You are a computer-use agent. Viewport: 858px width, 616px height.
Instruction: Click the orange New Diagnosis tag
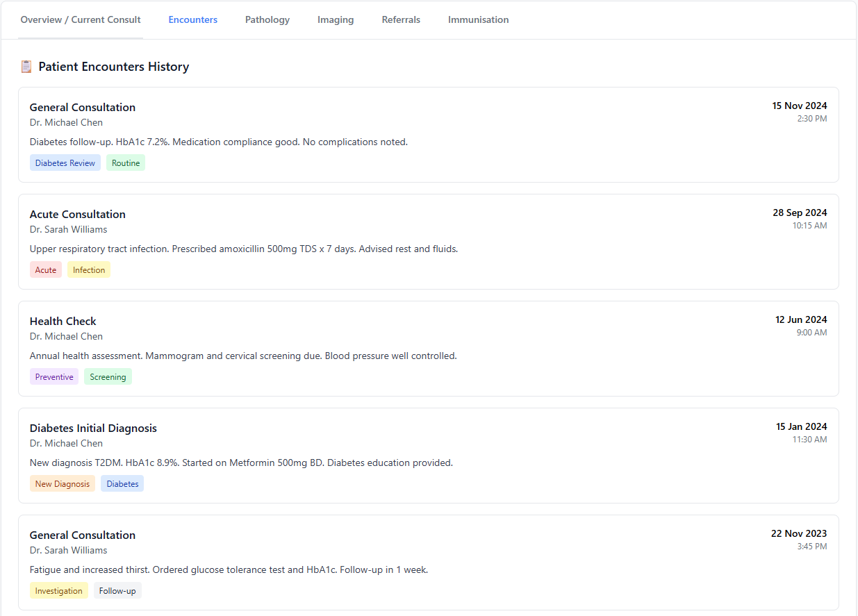pos(63,484)
